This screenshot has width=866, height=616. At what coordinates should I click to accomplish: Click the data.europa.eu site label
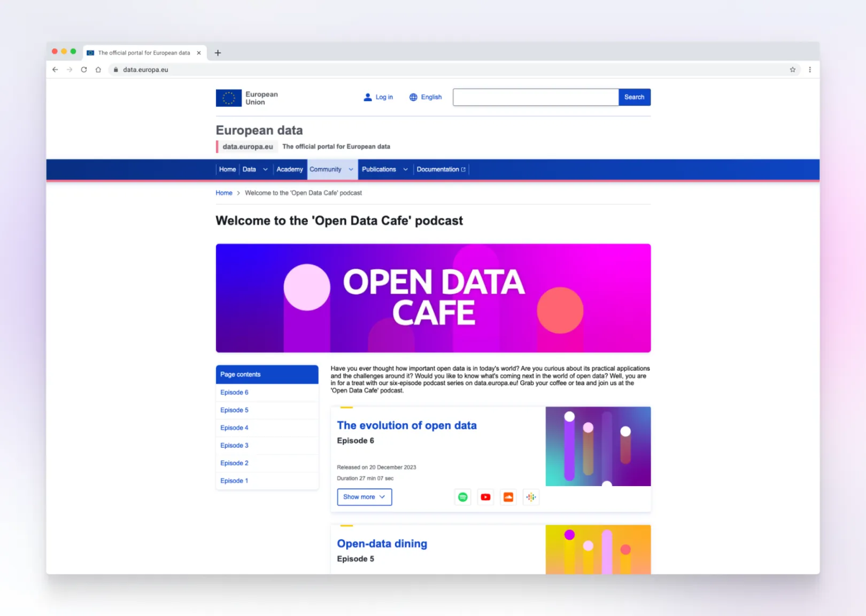(248, 147)
